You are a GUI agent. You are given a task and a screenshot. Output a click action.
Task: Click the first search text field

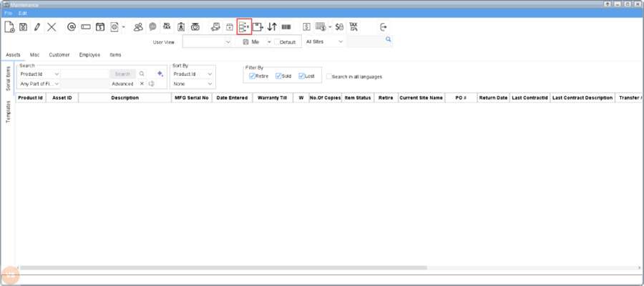coord(84,74)
